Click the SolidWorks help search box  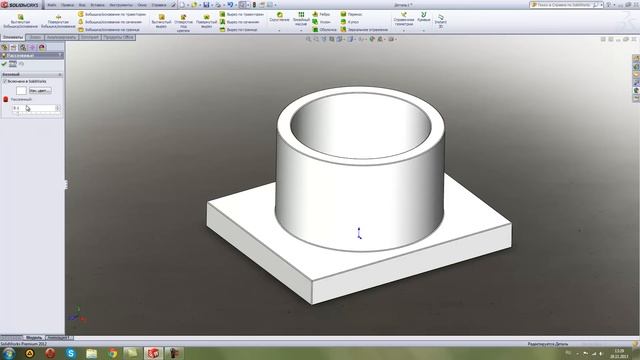click(x=564, y=5)
